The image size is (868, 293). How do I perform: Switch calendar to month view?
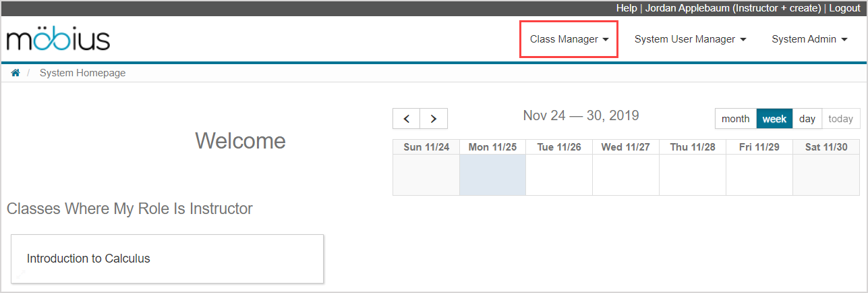pos(735,119)
